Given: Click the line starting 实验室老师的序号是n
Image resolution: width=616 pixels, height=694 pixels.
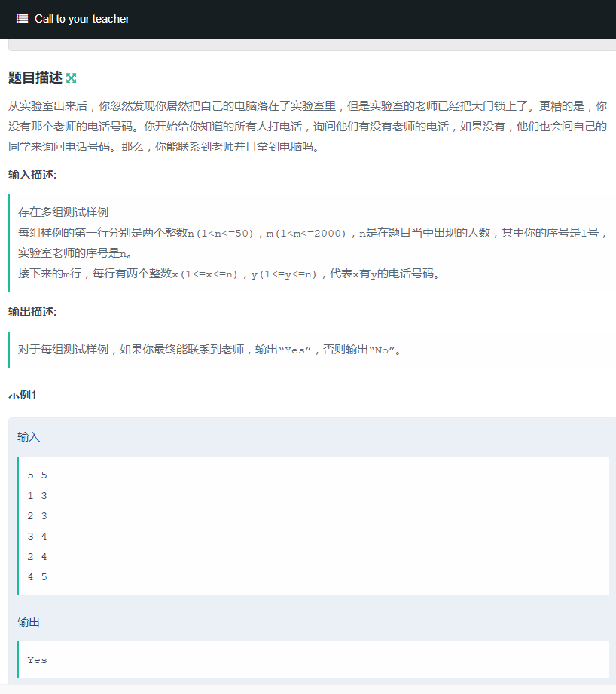Looking at the screenshot, I should point(75,253).
